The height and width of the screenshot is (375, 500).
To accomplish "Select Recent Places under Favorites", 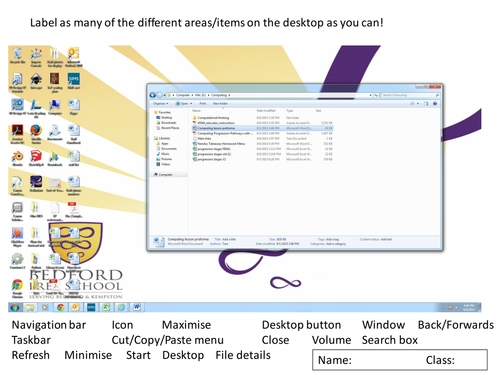I will [x=168, y=128].
